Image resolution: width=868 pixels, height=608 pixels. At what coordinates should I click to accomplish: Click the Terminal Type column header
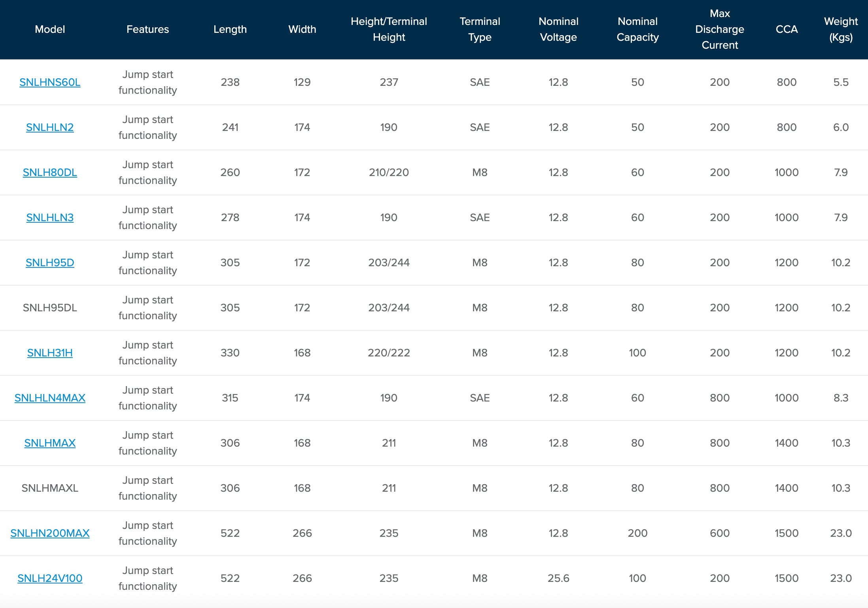[480, 29]
